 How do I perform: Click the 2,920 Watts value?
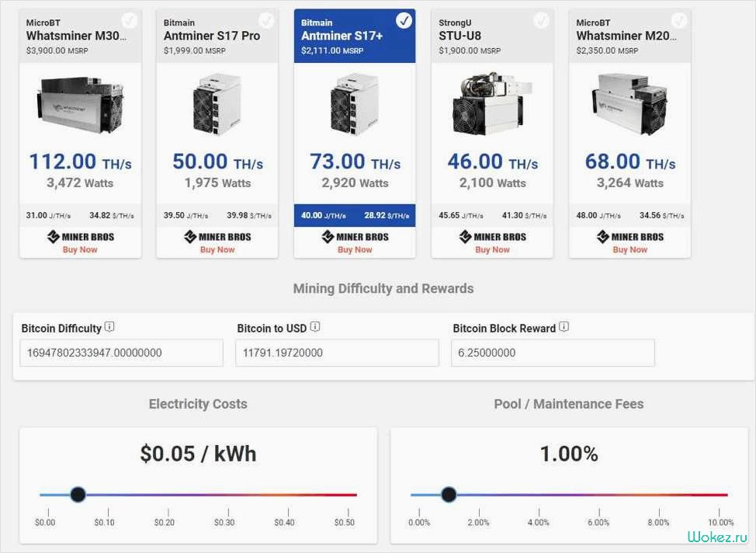pyautogui.click(x=355, y=183)
